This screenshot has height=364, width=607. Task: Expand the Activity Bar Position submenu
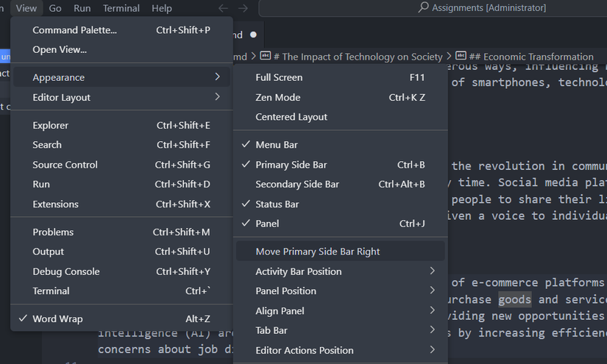[x=298, y=271]
